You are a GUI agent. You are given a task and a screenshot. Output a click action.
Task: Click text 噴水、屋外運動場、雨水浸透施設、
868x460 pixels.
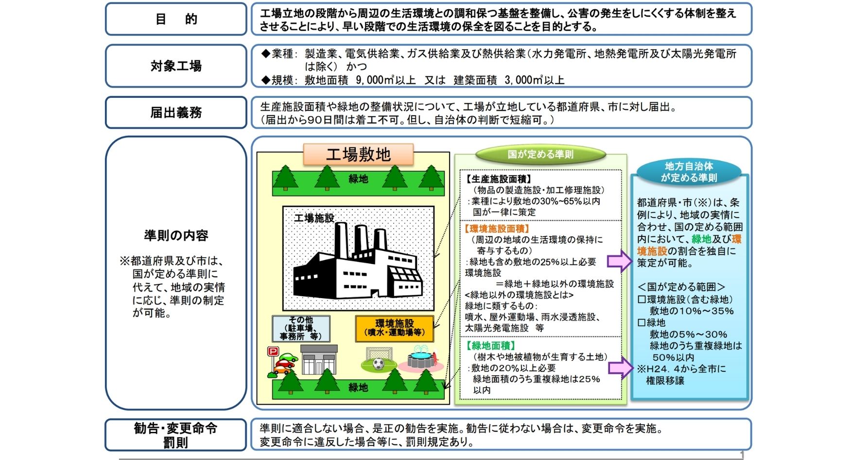tap(533, 317)
